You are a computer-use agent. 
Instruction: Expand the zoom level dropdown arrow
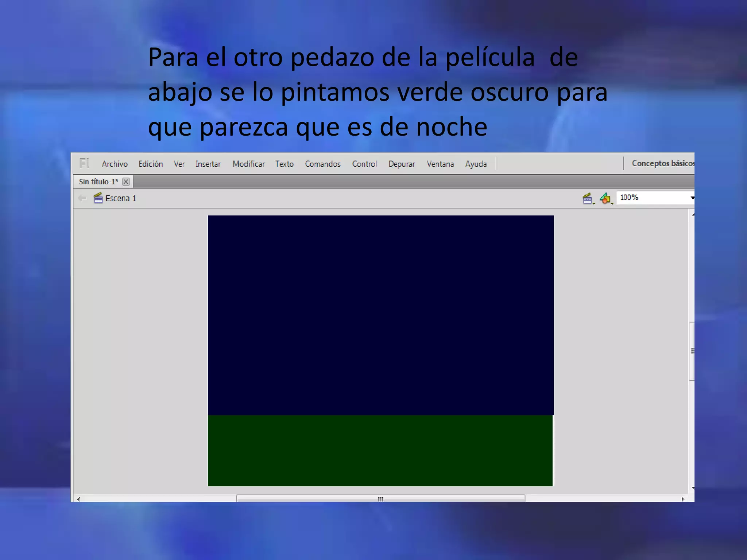click(x=692, y=198)
